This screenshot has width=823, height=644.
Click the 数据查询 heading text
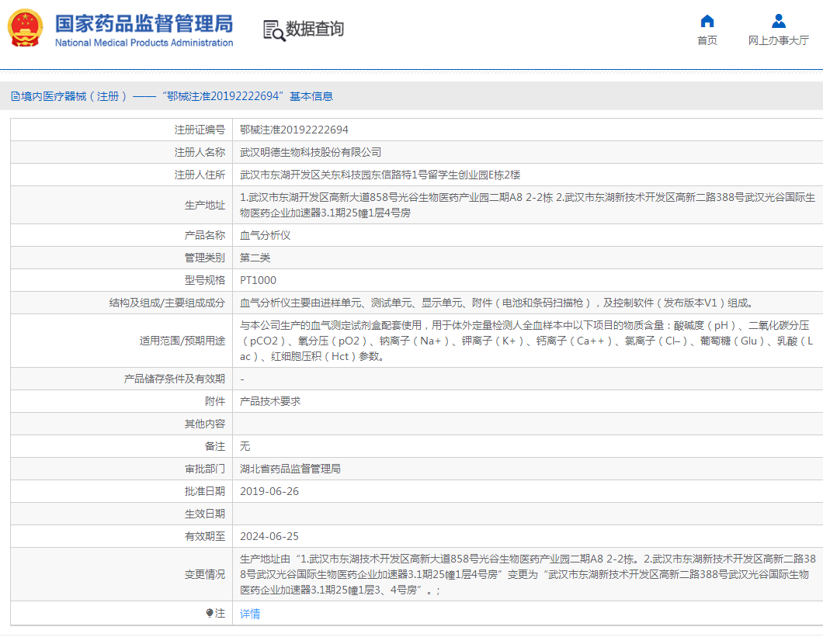(x=315, y=29)
